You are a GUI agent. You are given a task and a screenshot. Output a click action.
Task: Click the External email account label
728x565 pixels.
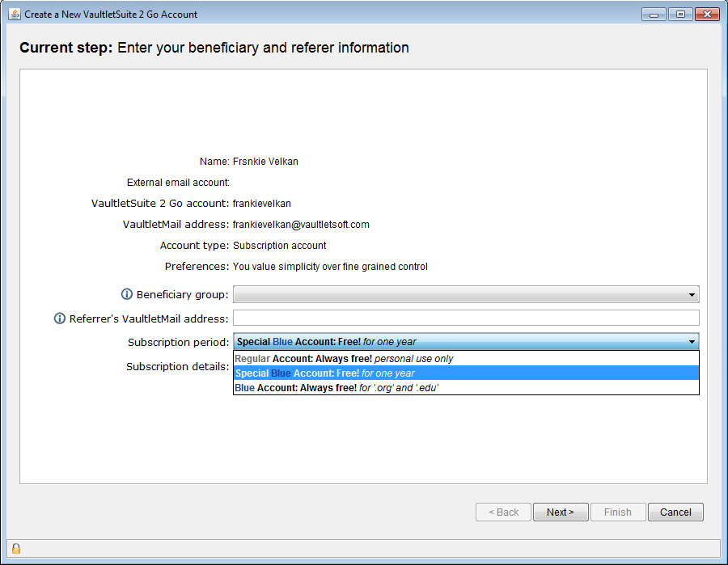178,183
